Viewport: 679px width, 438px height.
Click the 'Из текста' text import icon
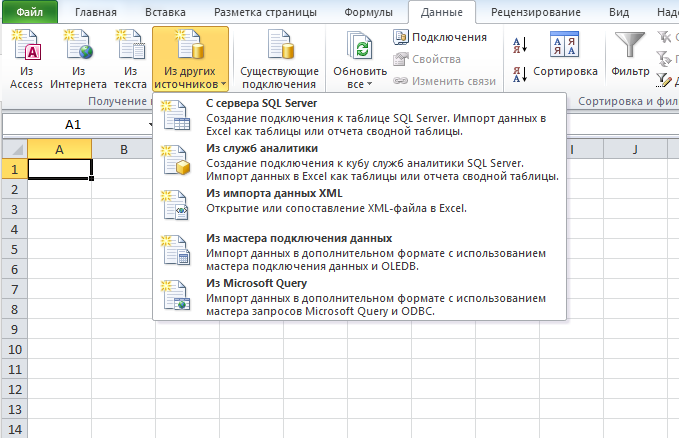130,58
